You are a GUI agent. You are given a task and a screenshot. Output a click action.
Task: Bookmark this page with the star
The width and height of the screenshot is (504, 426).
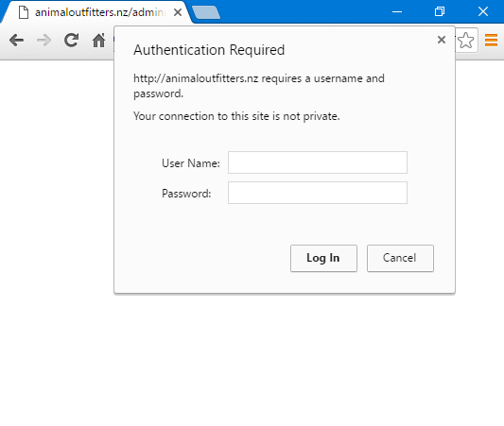(x=465, y=41)
